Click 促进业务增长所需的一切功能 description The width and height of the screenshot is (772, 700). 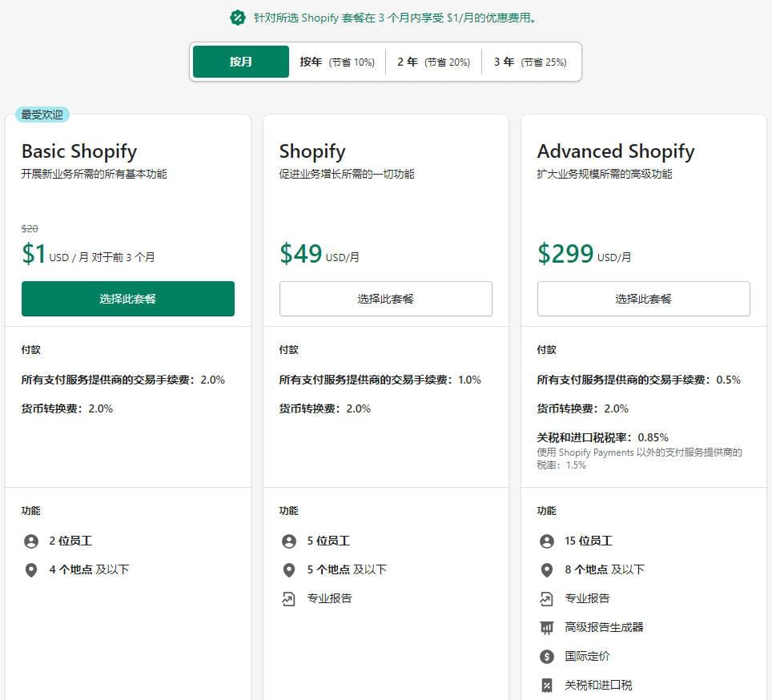coord(347,175)
